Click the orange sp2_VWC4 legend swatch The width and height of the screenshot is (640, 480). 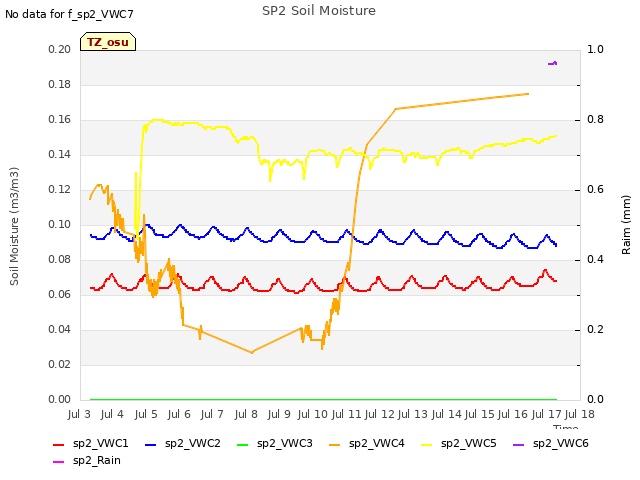coord(335,444)
